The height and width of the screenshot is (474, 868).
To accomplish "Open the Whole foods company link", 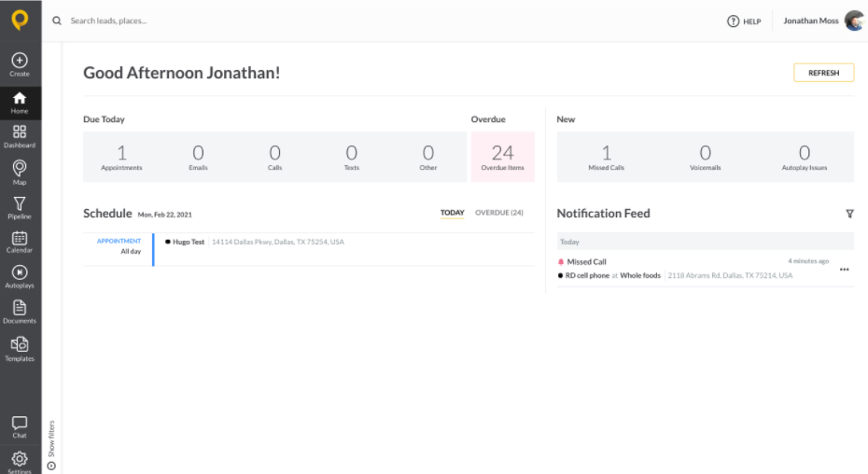I will 640,275.
